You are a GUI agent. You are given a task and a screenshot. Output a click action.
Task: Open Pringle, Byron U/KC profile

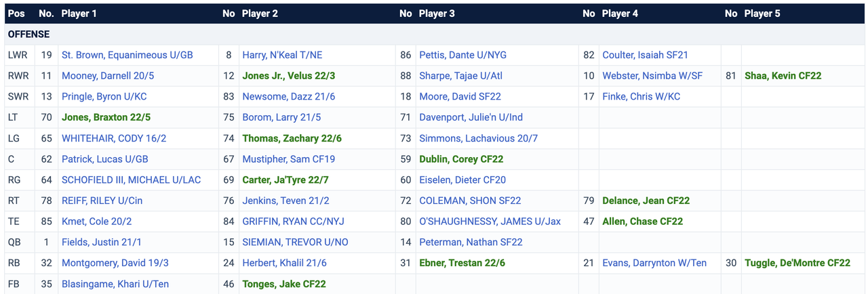click(x=104, y=97)
